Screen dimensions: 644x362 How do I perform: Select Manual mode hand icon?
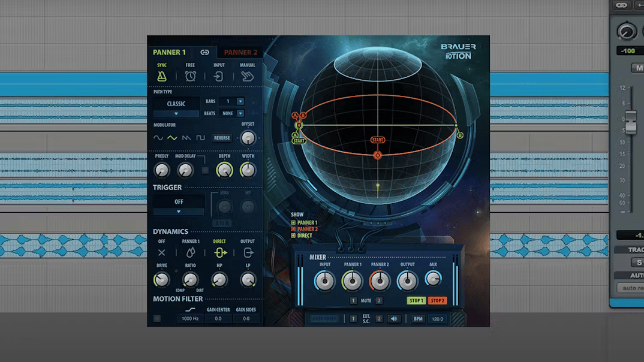pyautogui.click(x=247, y=76)
